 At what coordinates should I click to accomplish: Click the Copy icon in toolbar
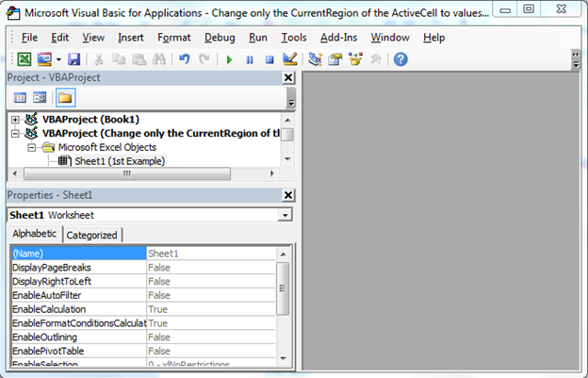(x=119, y=59)
